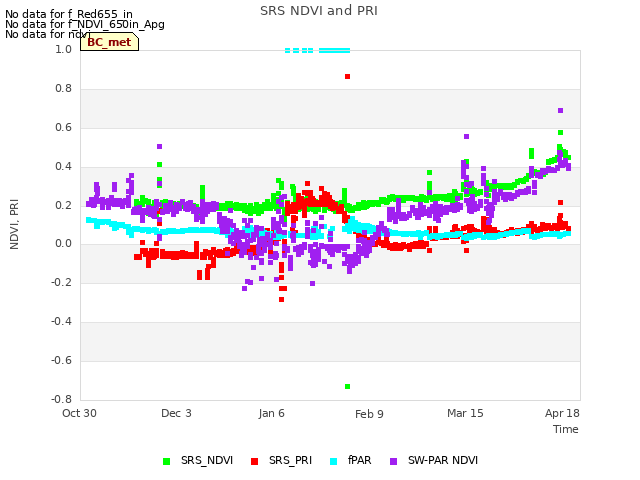Toggle the fPAR legend label
Viewport: 640px width, 480px height.
click(x=360, y=460)
